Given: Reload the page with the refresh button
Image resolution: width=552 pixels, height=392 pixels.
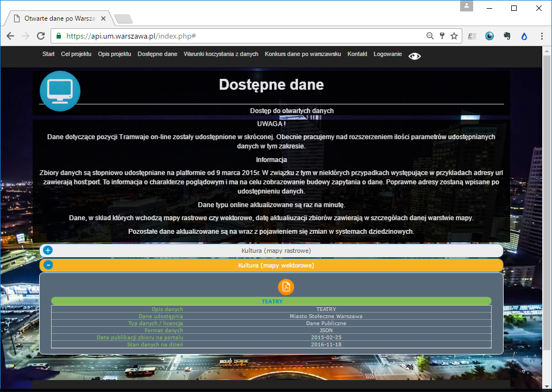Looking at the screenshot, I should 41,36.
